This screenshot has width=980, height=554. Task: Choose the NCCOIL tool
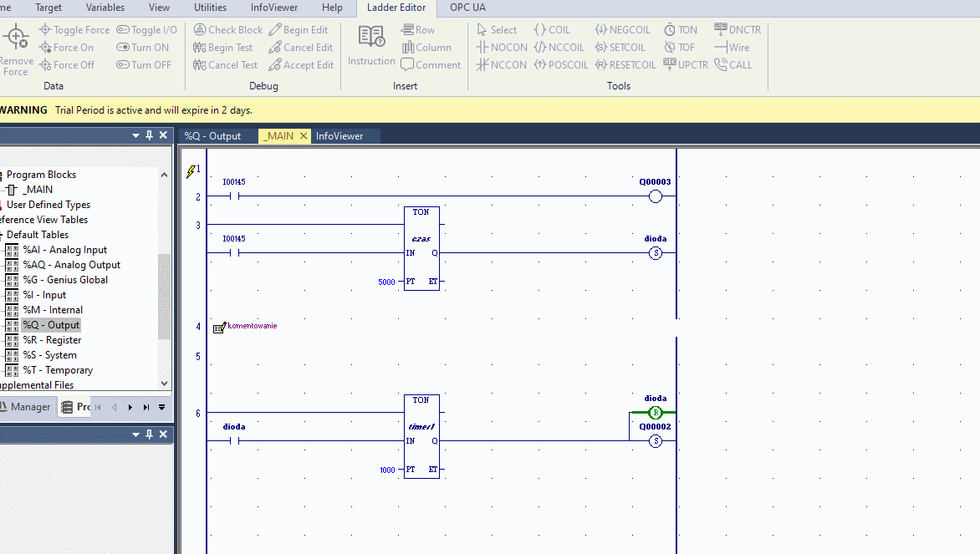point(559,48)
